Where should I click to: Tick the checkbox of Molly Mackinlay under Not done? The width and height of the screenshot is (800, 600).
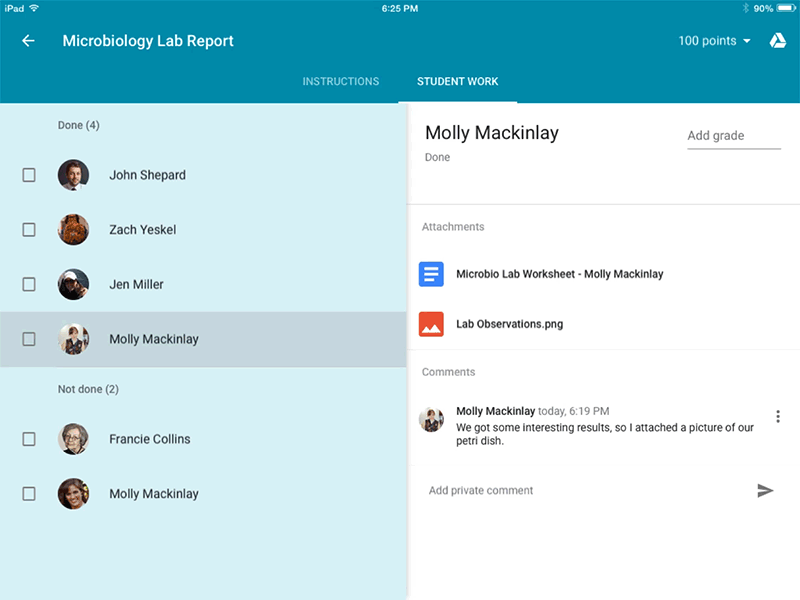pyautogui.click(x=29, y=494)
